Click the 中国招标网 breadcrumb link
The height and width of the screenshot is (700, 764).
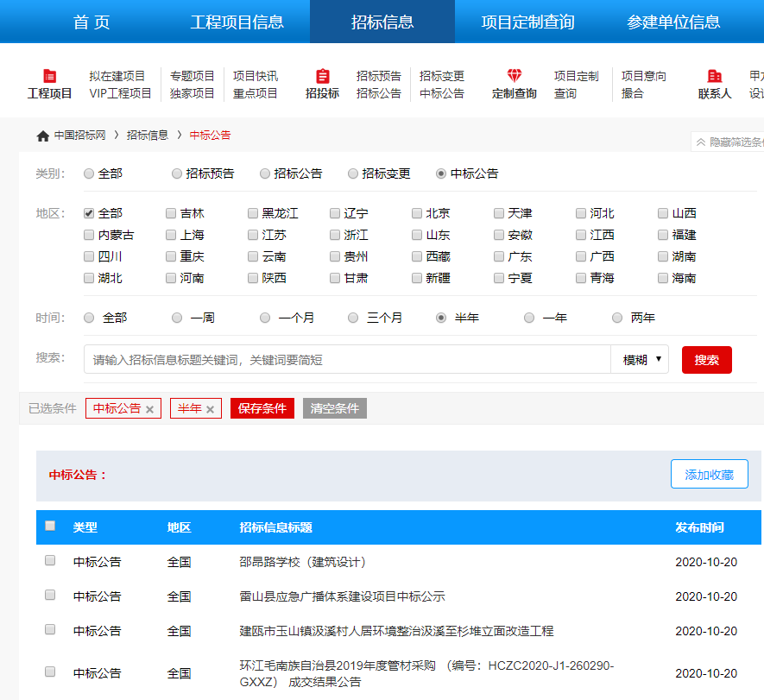pyautogui.click(x=80, y=135)
